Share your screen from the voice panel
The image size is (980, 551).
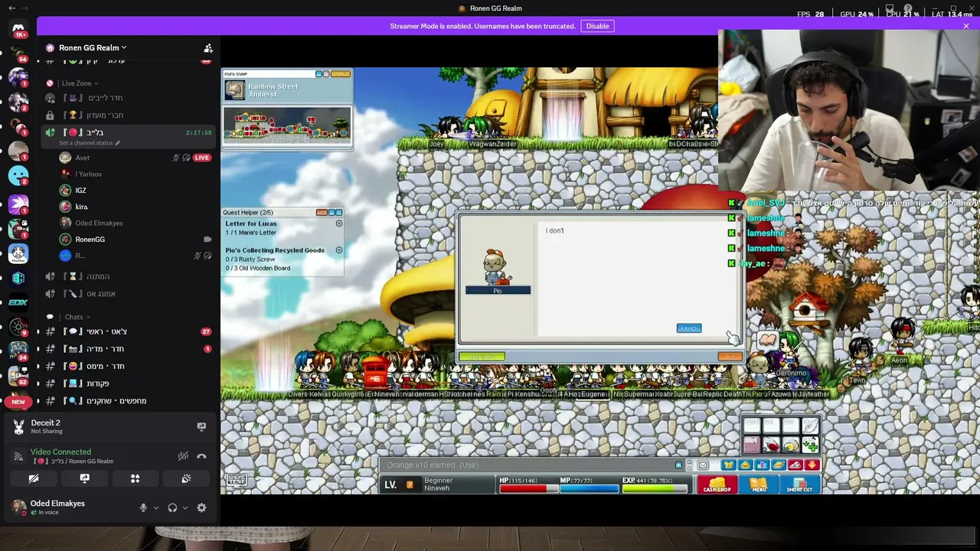pos(84,478)
